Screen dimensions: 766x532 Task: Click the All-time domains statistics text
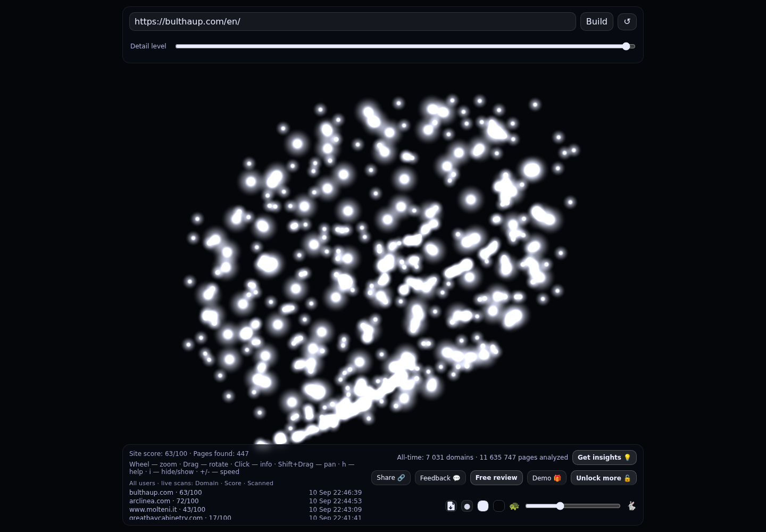pyautogui.click(x=482, y=458)
